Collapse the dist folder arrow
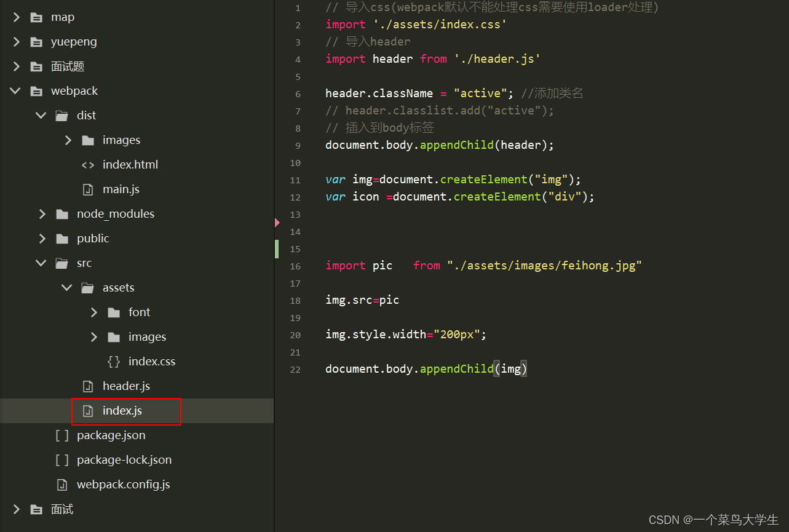This screenshot has height=532, width=789. [41, 116]
